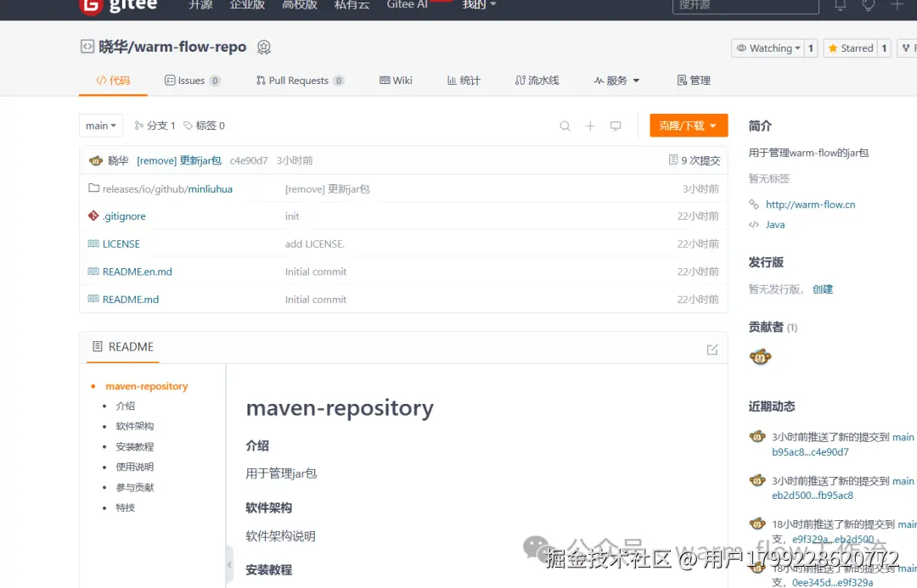Click the 企业版 header menu item
The height and width of the screenshot is (588, 917).
[x=247, y=5]
